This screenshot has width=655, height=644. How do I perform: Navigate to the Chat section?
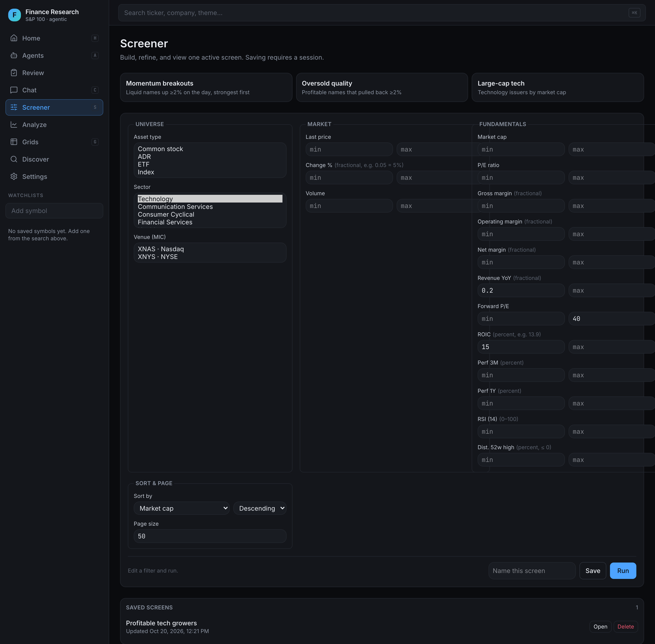point(54,90)
